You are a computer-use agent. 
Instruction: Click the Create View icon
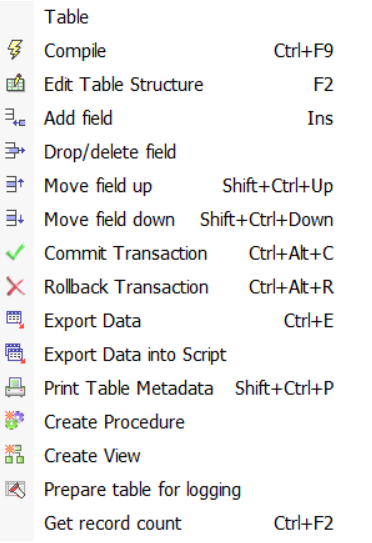pos(15,454)
